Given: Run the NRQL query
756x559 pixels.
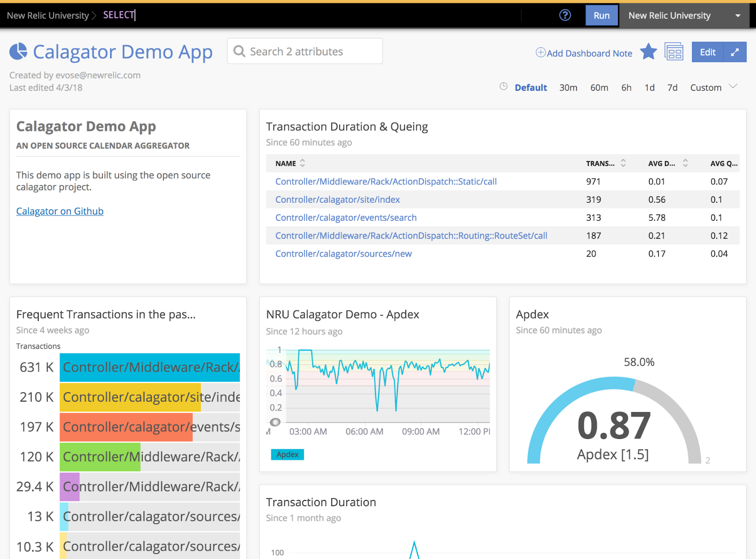Looking at the screenshot, I should [x=601, y=15].
